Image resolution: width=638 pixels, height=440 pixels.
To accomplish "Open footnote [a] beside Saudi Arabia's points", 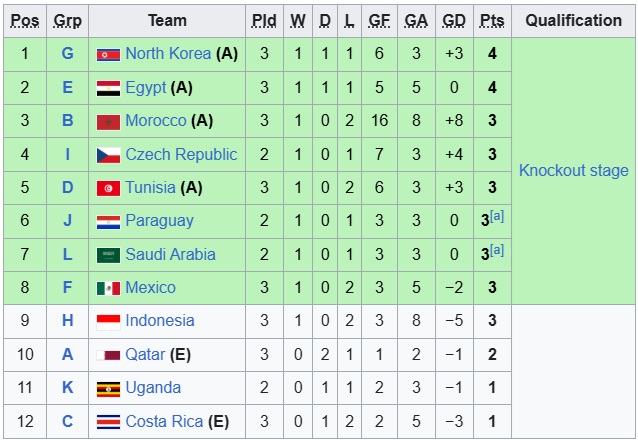I will [497, 250].
